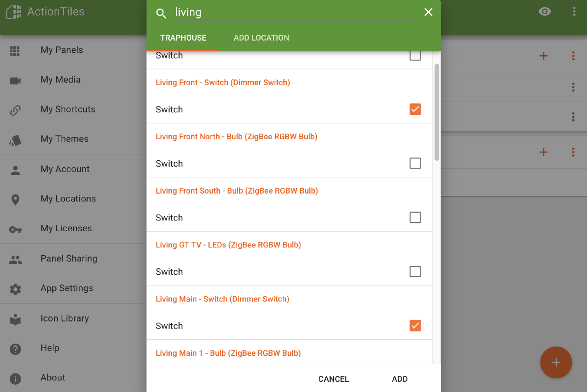
Task: Click the App Settings gear icon
Action: pos(15,289)
